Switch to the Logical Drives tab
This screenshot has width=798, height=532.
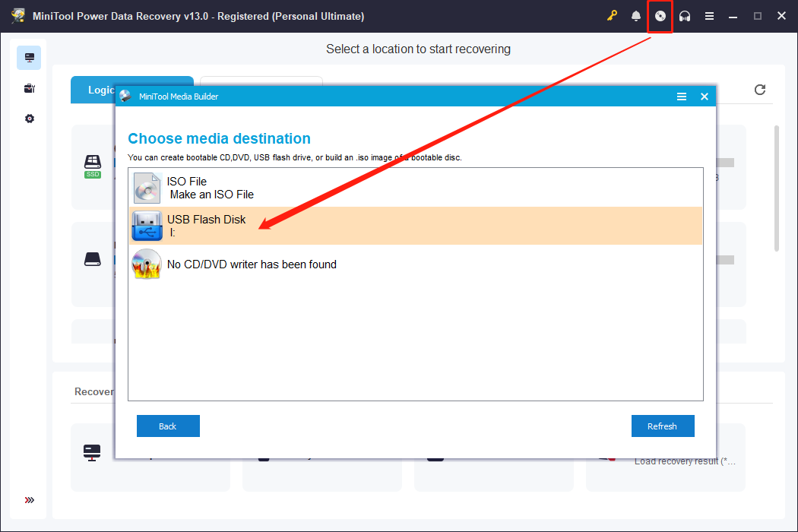[102, 90]
